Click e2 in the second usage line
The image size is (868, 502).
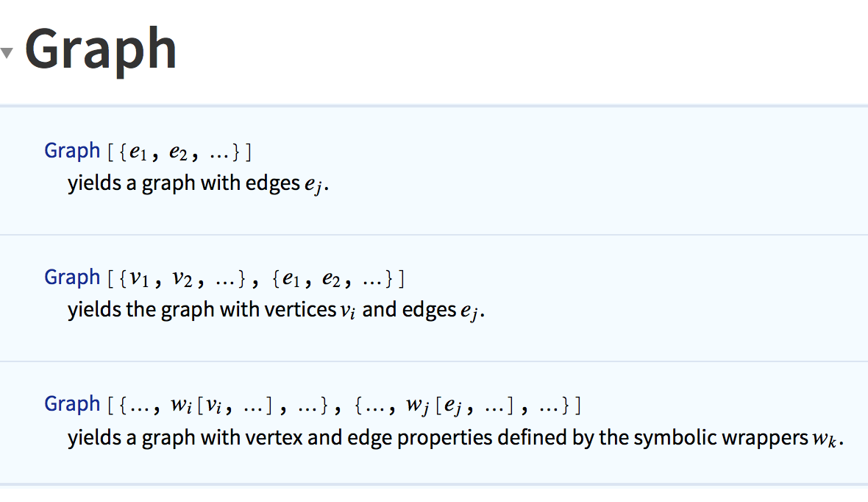point(332,279)
